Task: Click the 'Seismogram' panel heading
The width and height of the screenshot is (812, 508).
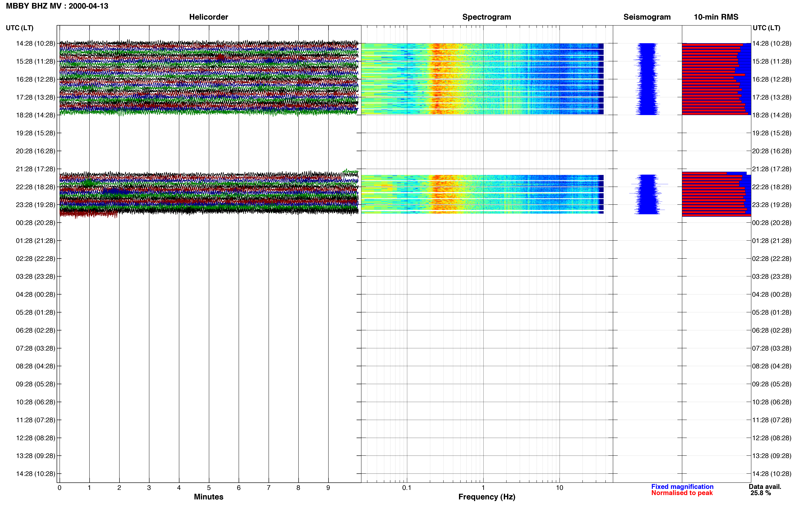Action: point(647,17)
